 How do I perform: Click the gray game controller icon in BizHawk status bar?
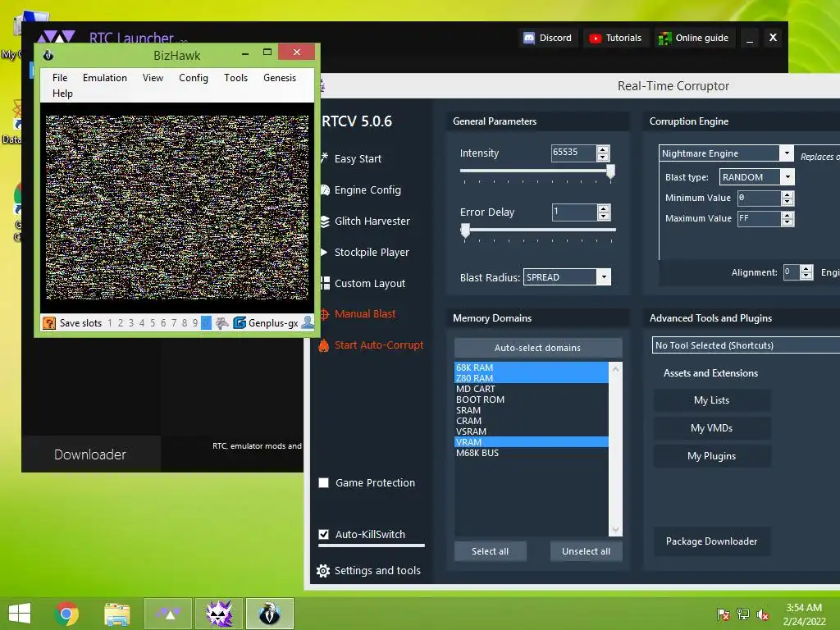(x=221, y=322)
